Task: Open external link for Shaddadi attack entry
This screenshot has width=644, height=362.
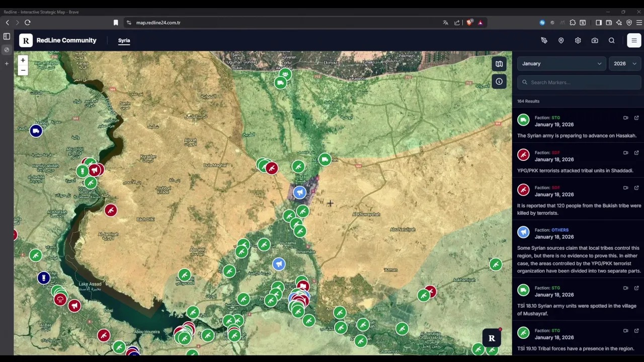Action: [636, 153]
